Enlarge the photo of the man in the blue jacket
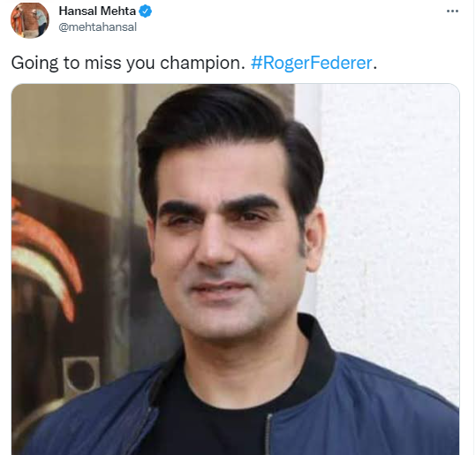The width and height of the screenshot is (476, 455). [x=235, y=269]
